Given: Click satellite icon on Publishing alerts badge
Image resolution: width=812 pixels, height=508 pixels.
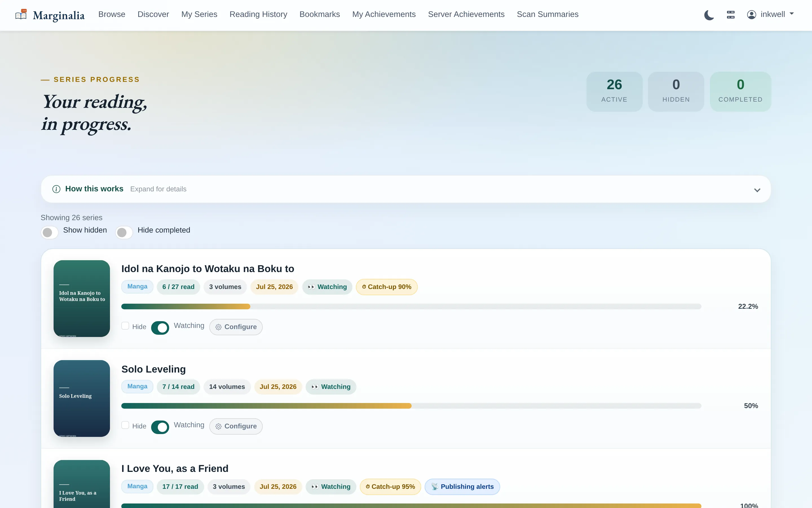Looking at the screenshot, I should 435,487.
